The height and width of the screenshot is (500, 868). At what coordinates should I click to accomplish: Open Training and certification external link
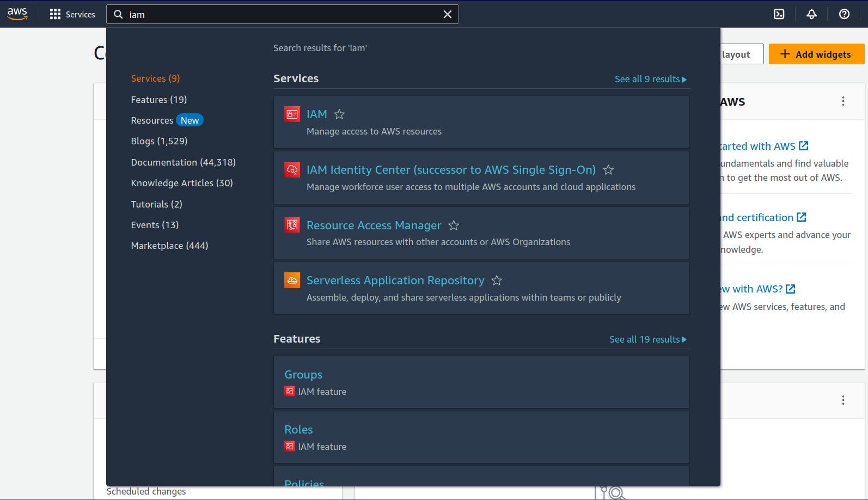763,217
